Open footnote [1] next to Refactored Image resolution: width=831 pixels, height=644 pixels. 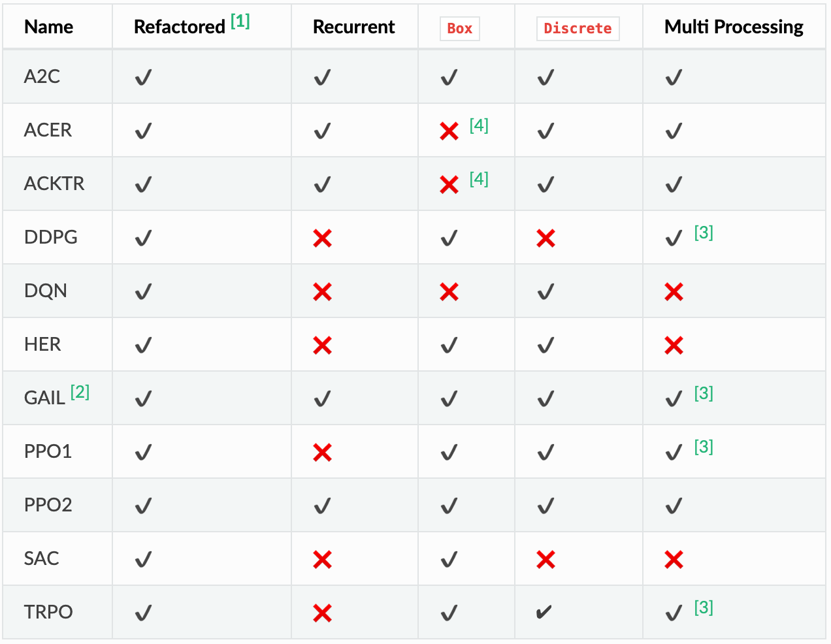click(x=240, y=22)
